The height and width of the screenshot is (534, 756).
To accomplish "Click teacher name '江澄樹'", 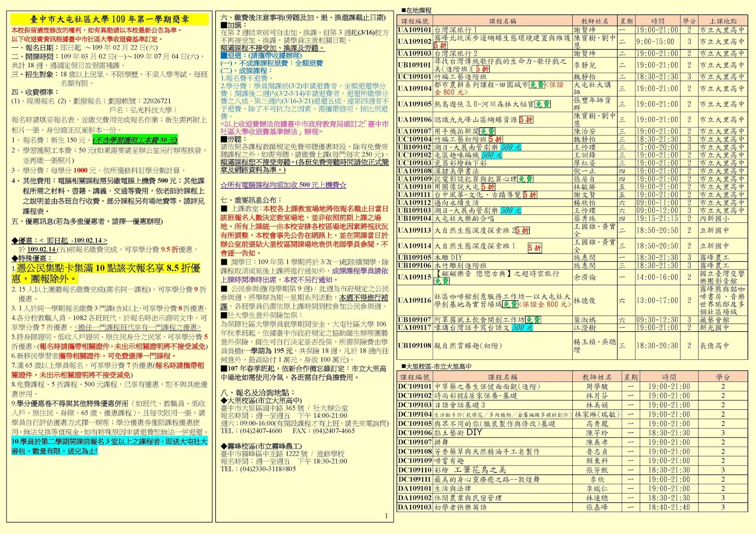I will pos(585,327).
